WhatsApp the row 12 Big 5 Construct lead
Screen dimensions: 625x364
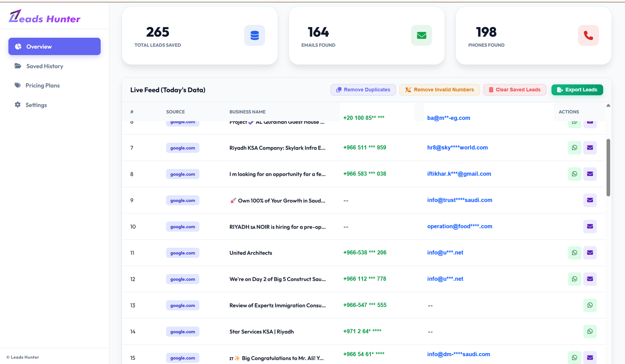tap(574, 279)
